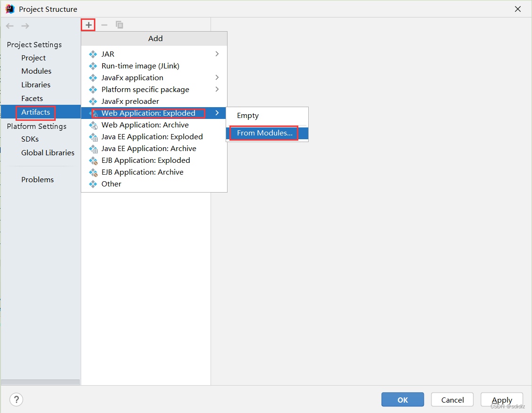Choose Empty from the submenu
Screen dimensions: 532x413
coord(267,116)
